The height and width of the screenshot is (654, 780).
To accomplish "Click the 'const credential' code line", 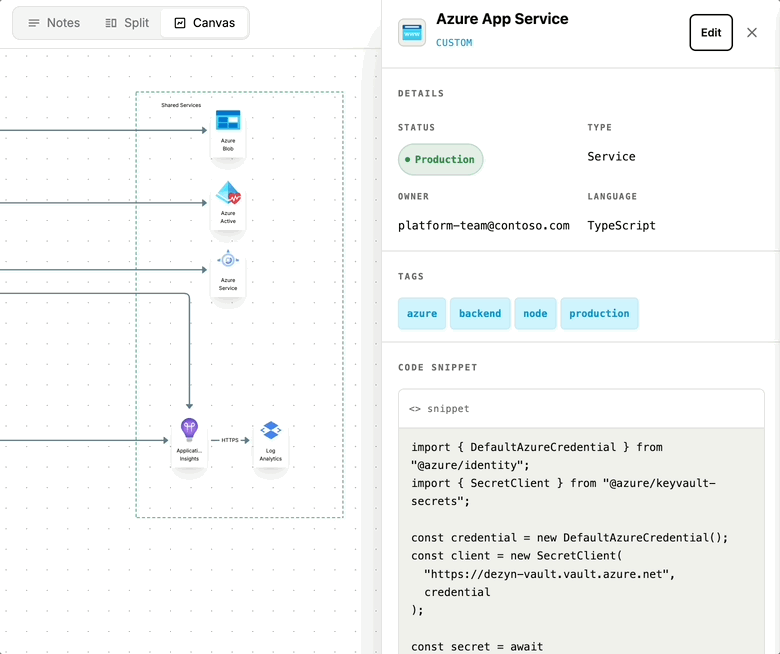I will [570, 538].
